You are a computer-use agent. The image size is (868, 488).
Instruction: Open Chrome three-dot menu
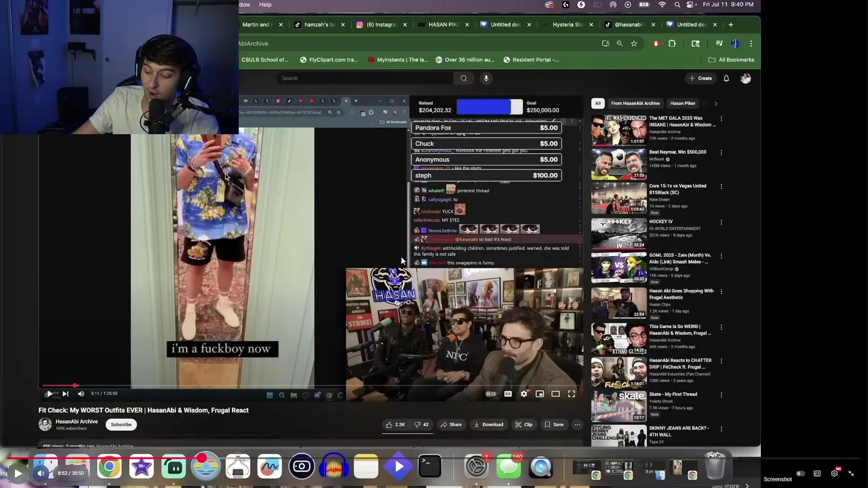coord(751,43)
